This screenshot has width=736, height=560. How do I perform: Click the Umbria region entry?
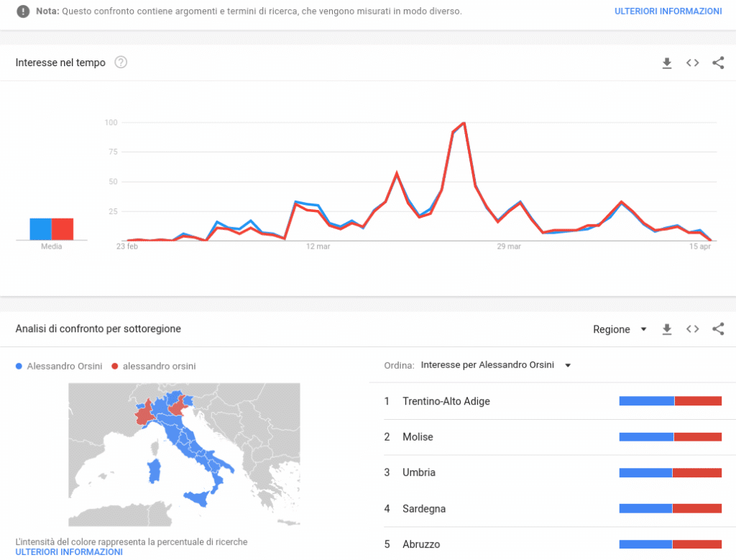[x=419, y=473]
